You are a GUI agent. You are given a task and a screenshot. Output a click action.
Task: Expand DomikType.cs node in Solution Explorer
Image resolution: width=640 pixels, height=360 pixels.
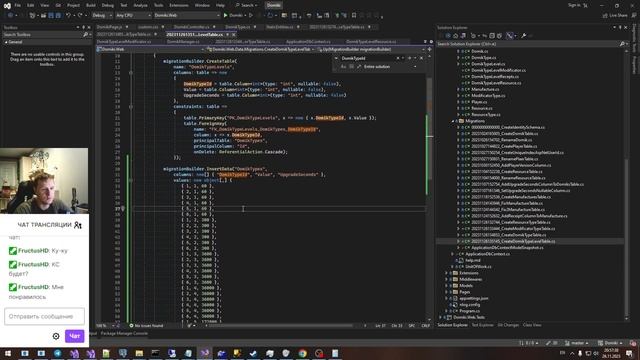(x=458, y=58)
